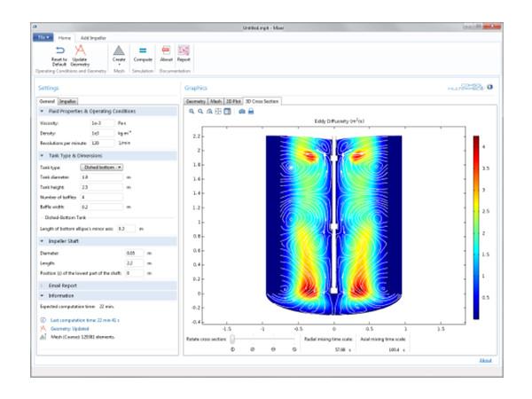The height and width of the screenshot is (399, 532).
Task: Open the 3D Cross Section tab
Action: point(262,101)
